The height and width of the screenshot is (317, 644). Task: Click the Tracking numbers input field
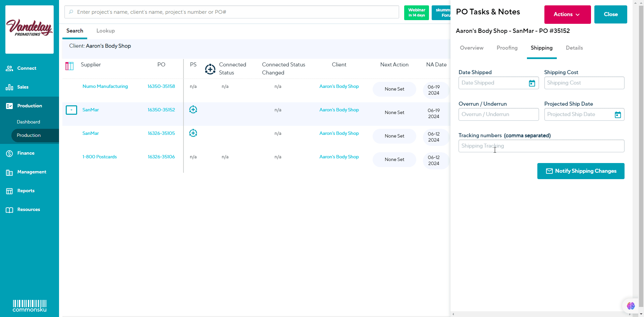point(541,146)
